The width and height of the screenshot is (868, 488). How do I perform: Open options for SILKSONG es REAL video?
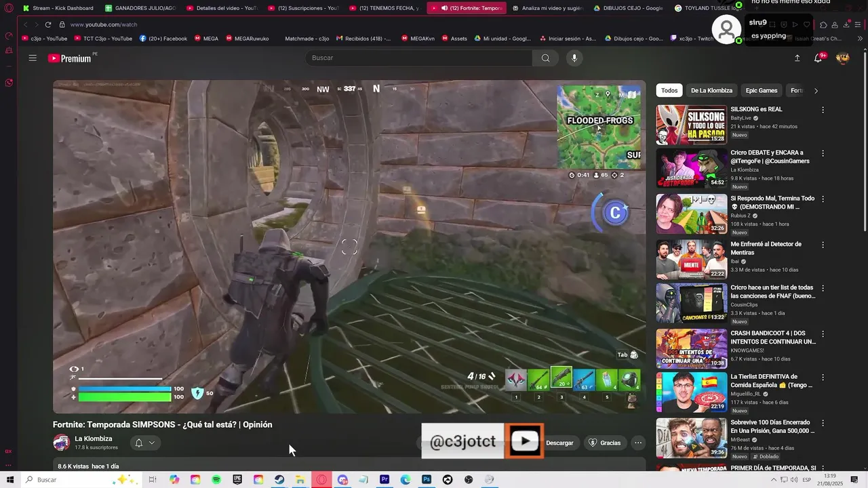823,110
